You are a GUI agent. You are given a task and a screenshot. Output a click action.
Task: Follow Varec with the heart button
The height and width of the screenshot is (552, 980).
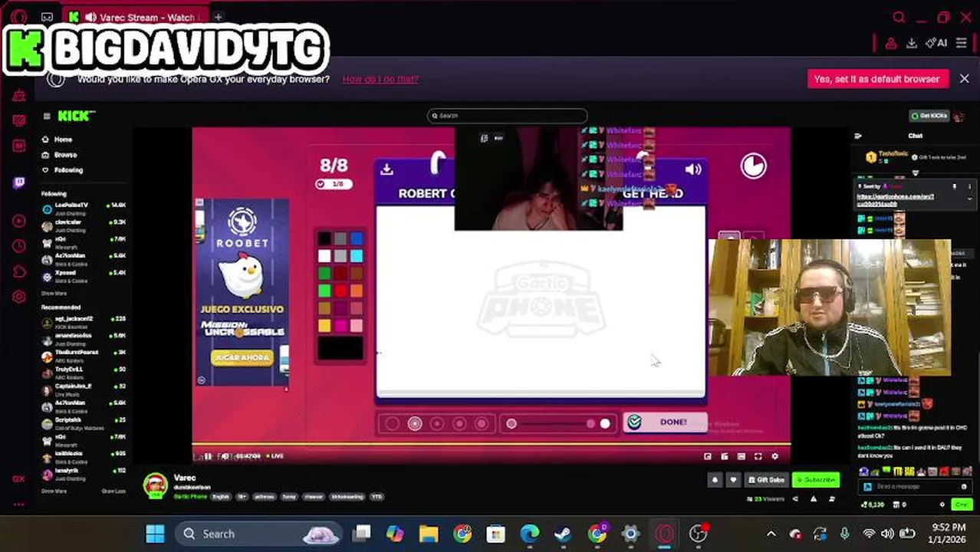tap(733, 480)
